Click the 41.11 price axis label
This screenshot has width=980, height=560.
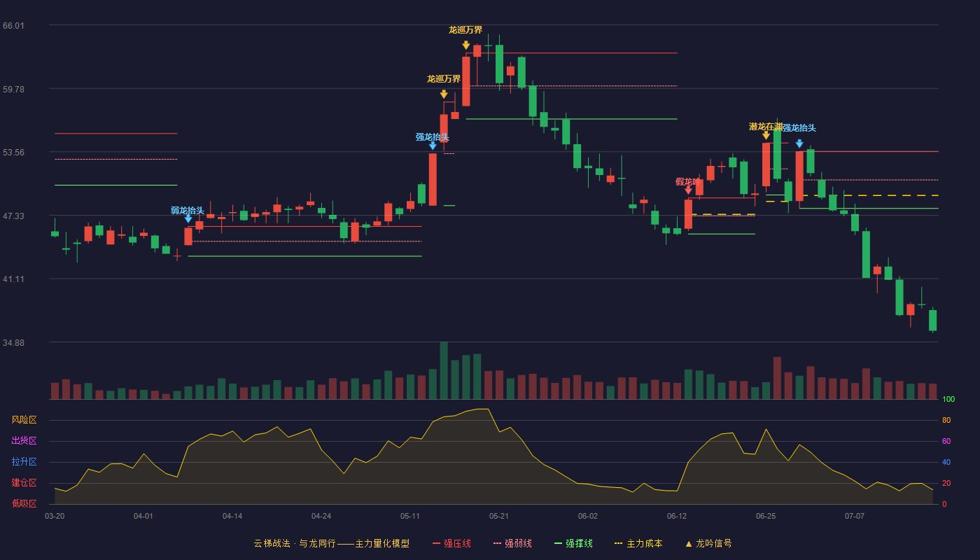(x=13, y=279)
